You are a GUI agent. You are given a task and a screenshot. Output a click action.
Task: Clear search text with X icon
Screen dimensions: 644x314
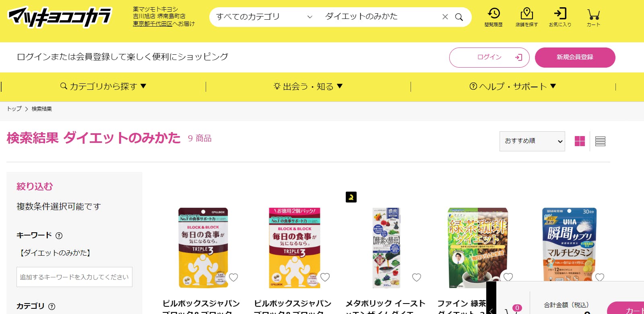(445, 17)
